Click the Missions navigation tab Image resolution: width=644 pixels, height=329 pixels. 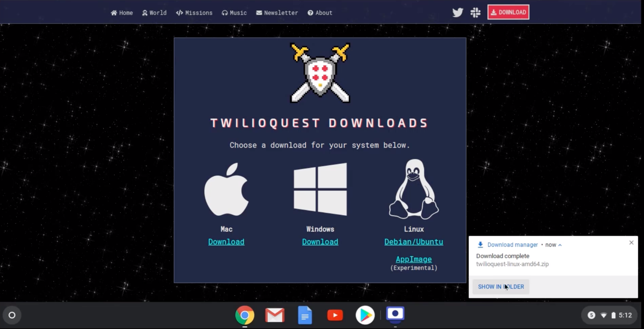click(x=194, y=13)
